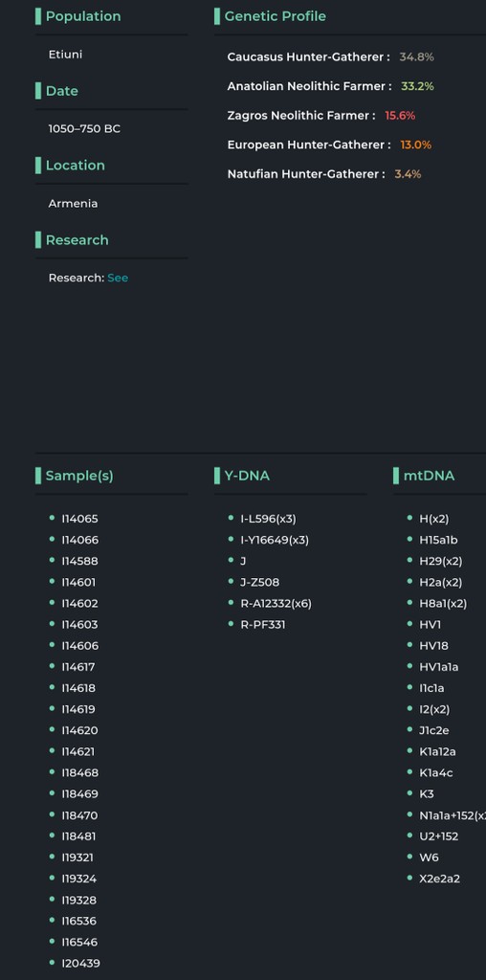Screen dimensions: 486x980
Task: Select mtDNA entry K1a12a
Action: [437, 751]
